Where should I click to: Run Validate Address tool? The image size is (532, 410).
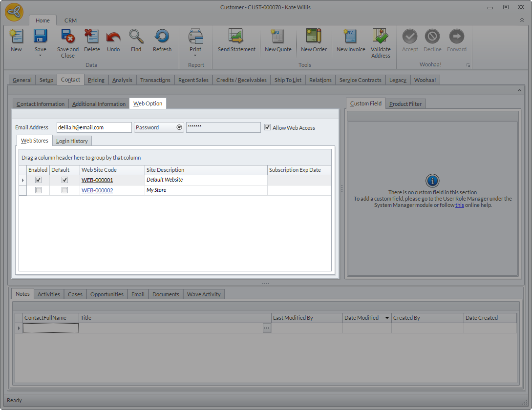click(381, 37)
